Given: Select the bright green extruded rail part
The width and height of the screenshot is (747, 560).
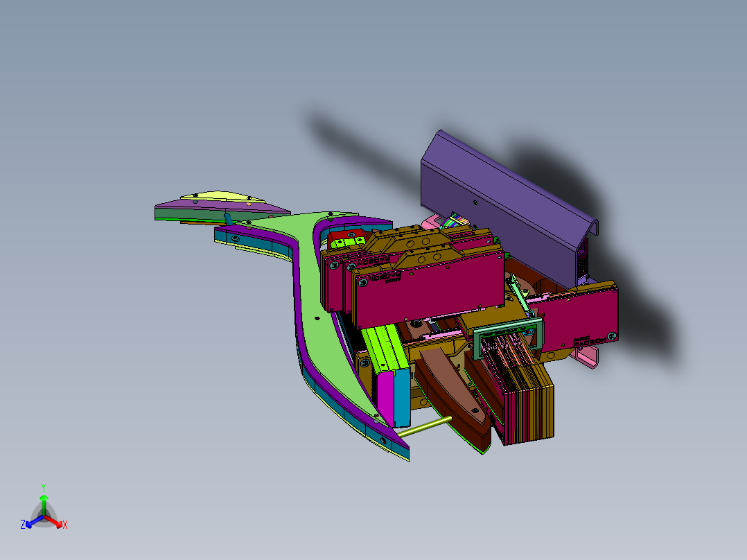Looking at the screenshot, I should click(385, 349).
